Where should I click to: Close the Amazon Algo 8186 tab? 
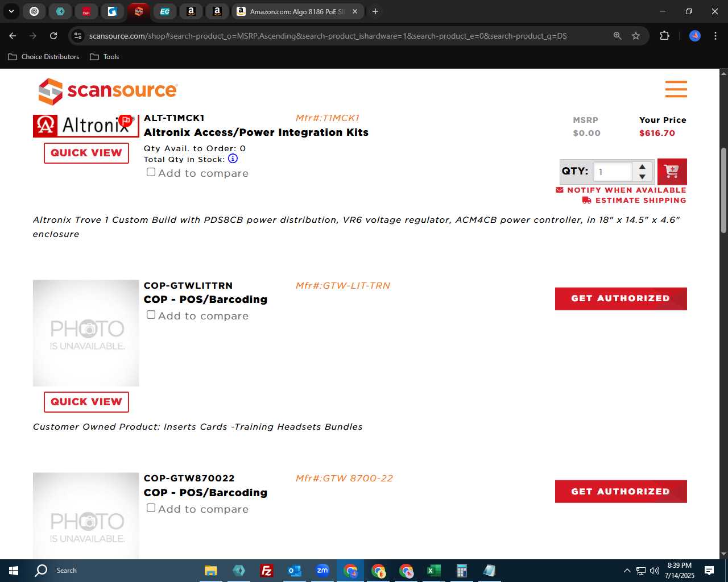355,11
